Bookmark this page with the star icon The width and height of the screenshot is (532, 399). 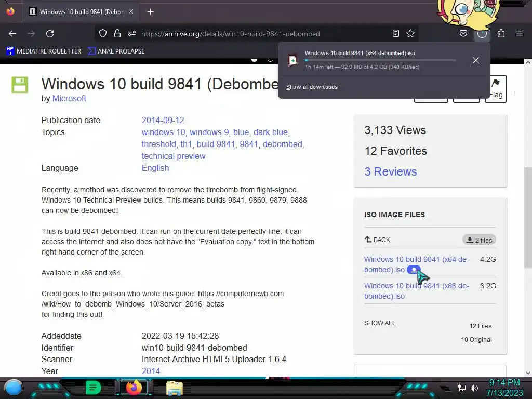point(410,33)
